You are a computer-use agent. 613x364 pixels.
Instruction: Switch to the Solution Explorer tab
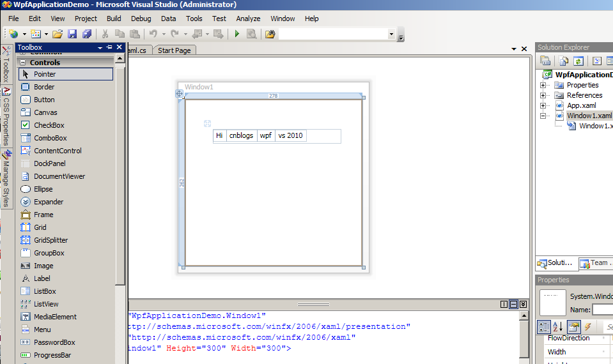pyautogui.click(x=555, y=263)
